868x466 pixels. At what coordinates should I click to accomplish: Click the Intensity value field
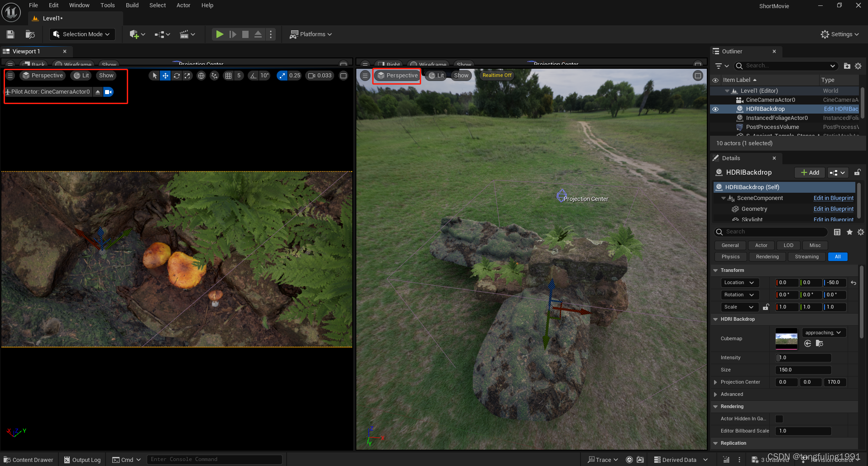803,358
